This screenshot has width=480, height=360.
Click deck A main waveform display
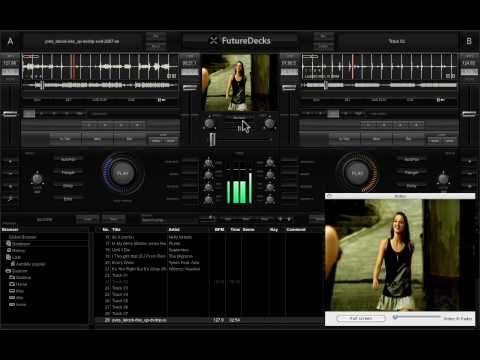click(101, 66)
